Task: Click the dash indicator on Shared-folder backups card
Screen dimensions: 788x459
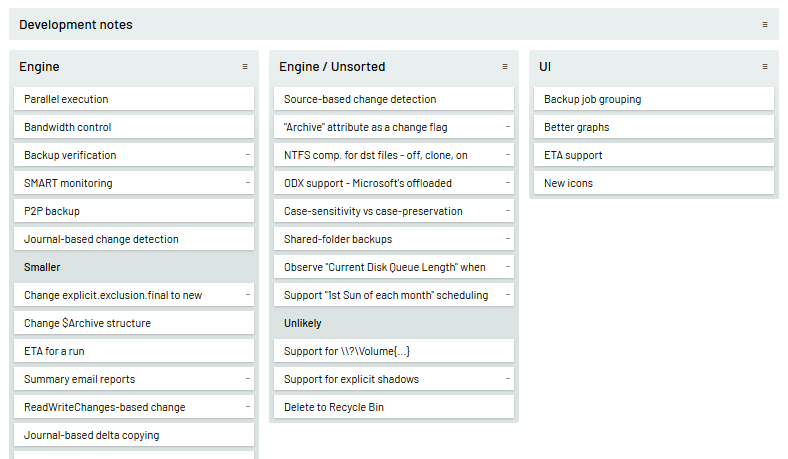Action: point(508,239)
